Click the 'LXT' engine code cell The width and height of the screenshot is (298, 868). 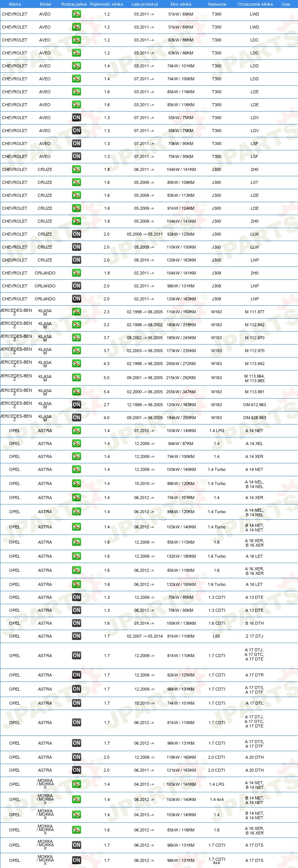[255, 182]
